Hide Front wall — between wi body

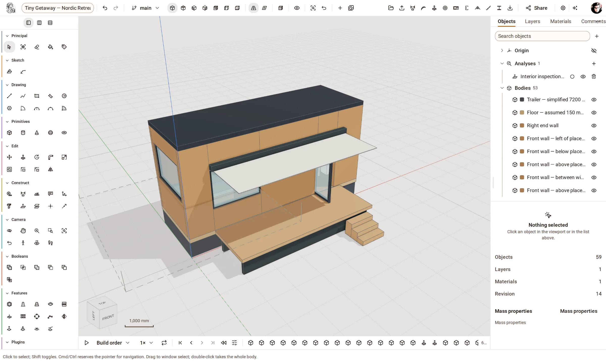594,178
